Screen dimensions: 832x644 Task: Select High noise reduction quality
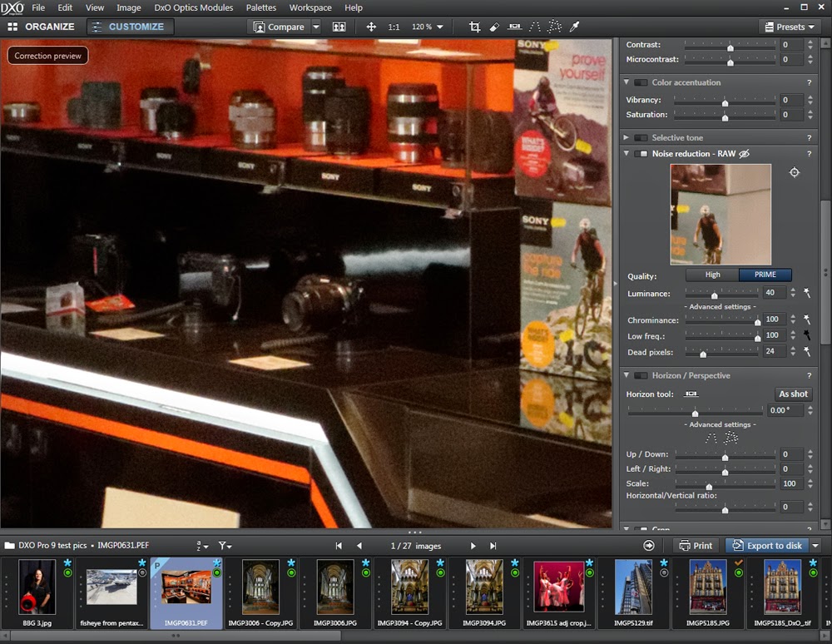click(712, 275)
